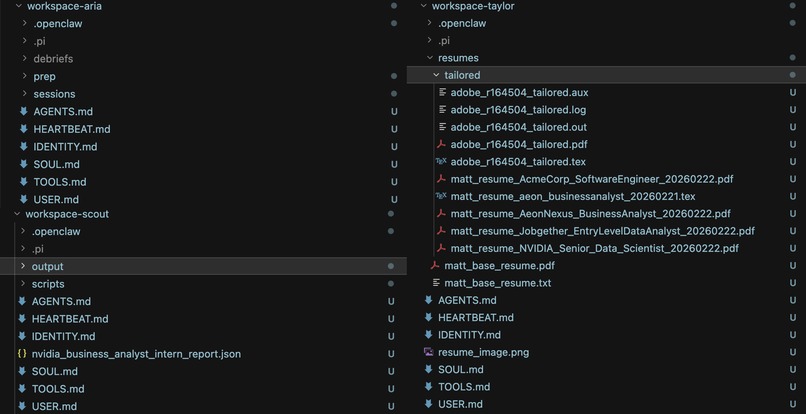Expand the sessions folder chevron
This screenshot has width=806, height=414.
[25, 94]
